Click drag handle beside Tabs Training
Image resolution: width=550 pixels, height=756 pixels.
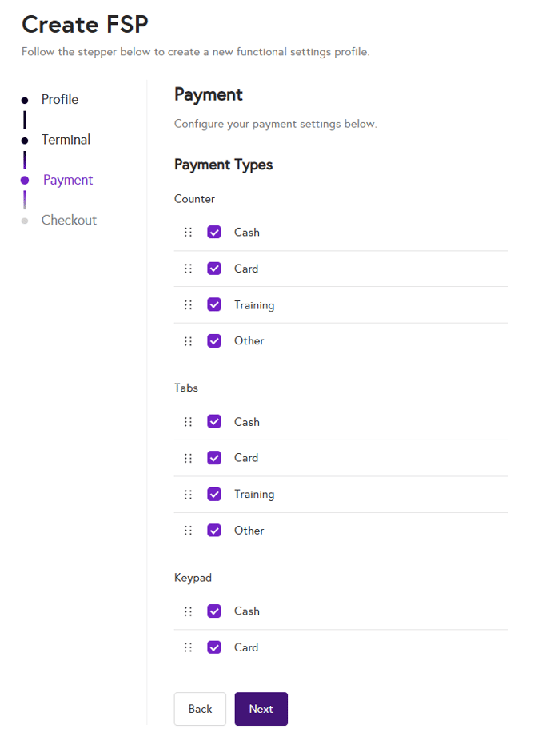pyautogui.click(x=188, y=495)
